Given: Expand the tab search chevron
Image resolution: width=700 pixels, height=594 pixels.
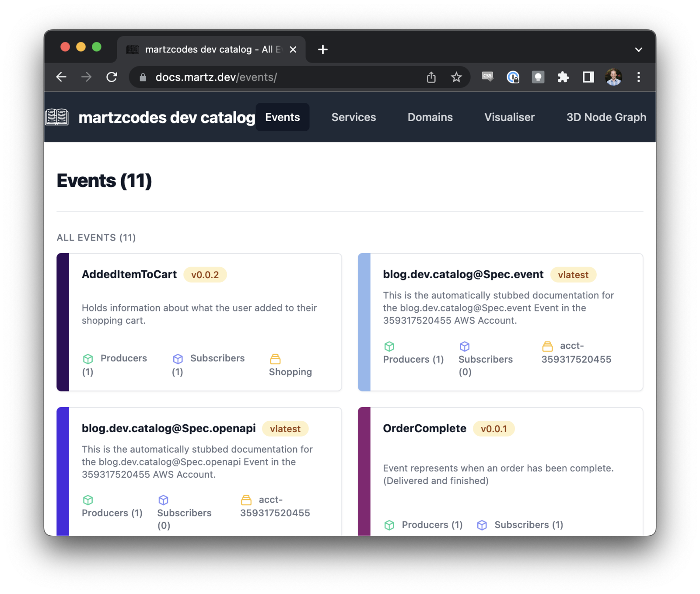Looking at the screenshot, I should (639, 49).
